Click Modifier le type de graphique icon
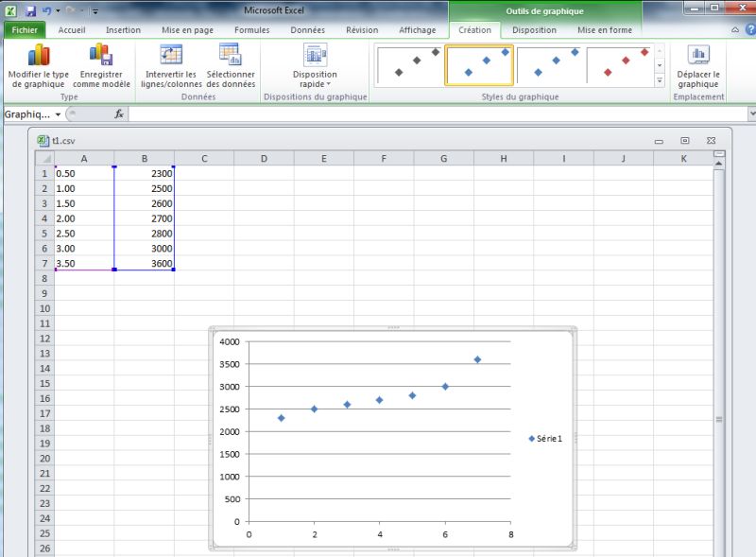The image size is (756, 557). [38, 55]
